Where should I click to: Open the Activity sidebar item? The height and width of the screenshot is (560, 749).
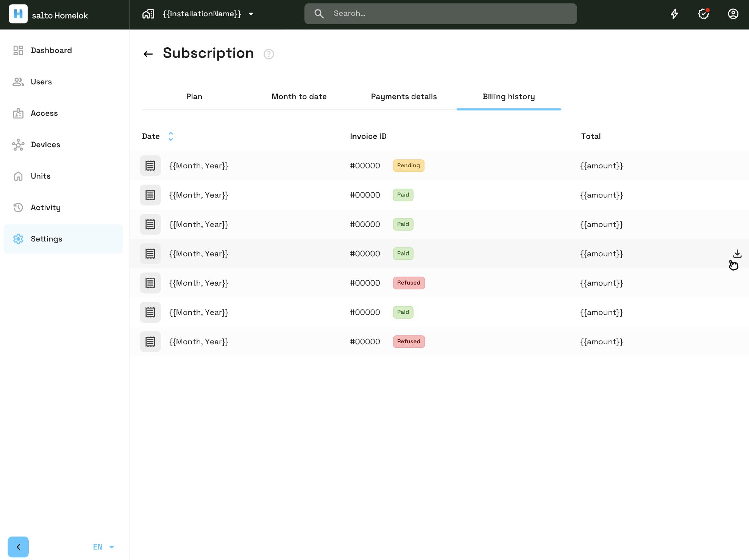[x=63, y=207]
